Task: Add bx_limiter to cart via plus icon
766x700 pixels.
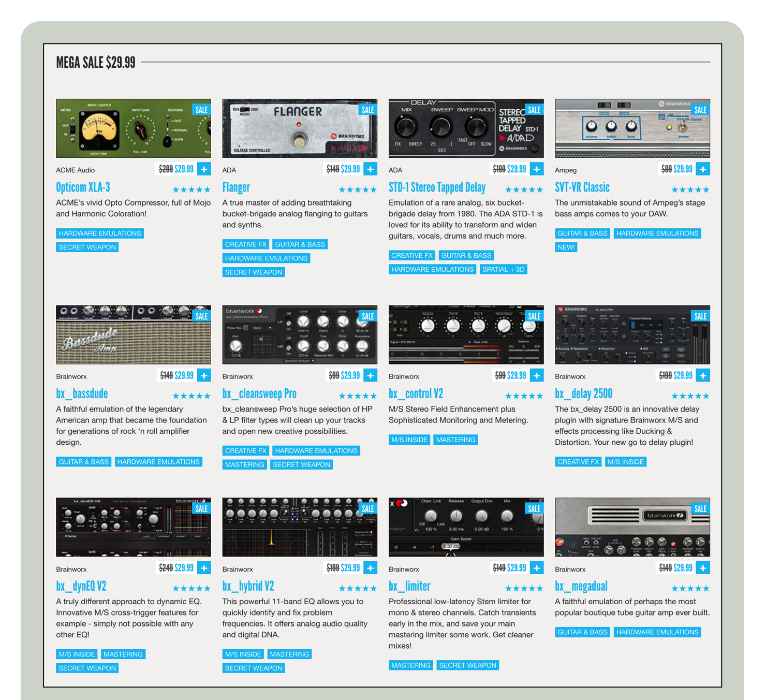Action: tap(537, 568)
